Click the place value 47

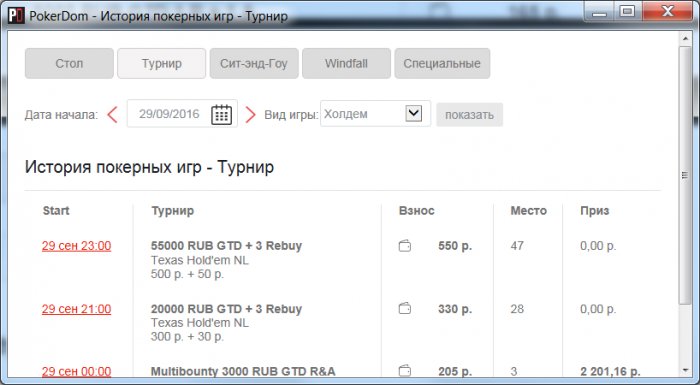click(x=517, y=246)
